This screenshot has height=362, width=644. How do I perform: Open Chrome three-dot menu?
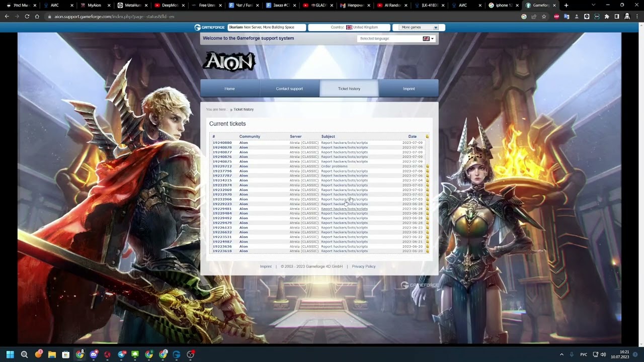coord(637,17)
